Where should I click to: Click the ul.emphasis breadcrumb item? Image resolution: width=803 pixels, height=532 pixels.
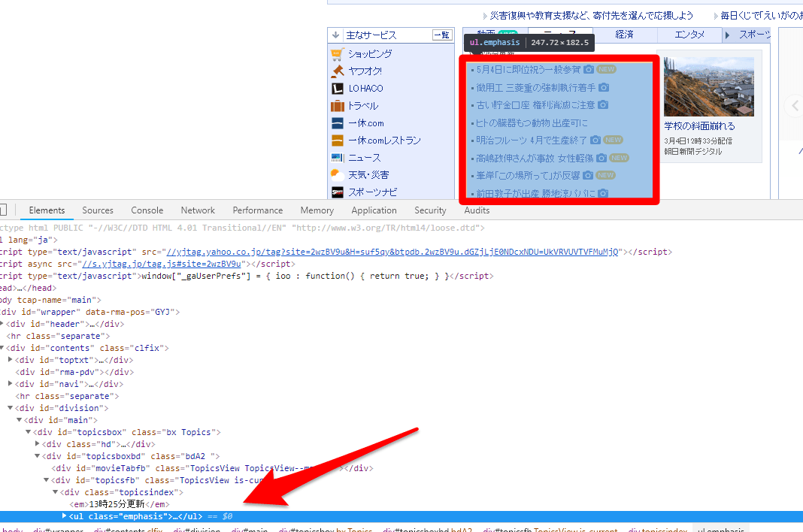click(721, 529)
